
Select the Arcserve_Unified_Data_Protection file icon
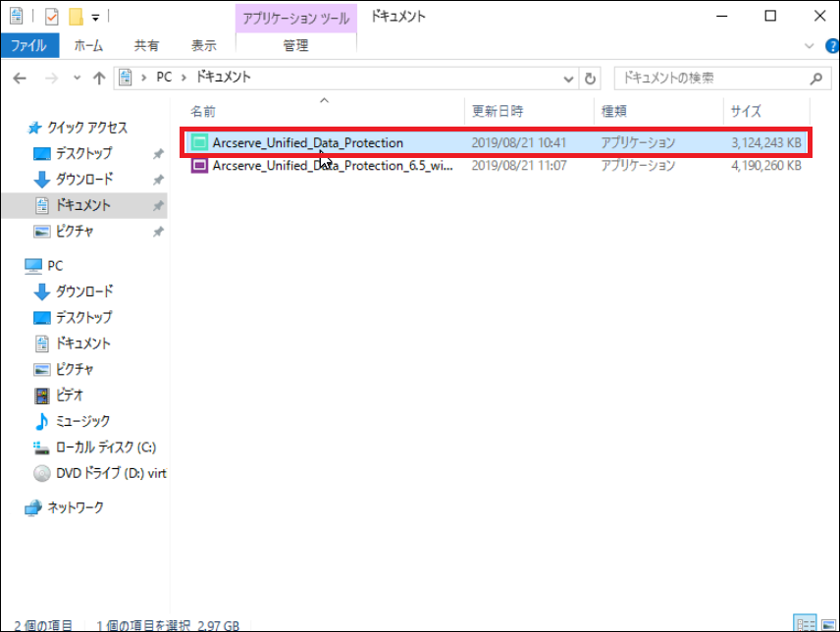[x=199, y=142]
